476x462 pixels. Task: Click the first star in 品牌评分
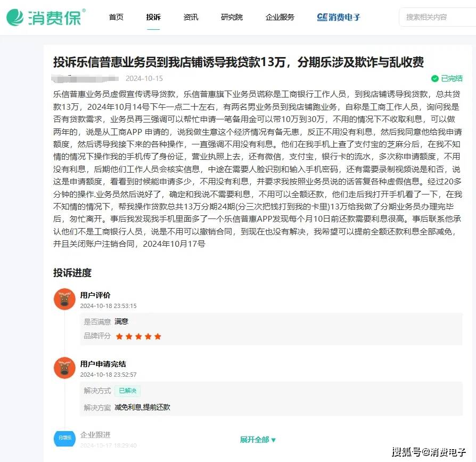[120, 336]
